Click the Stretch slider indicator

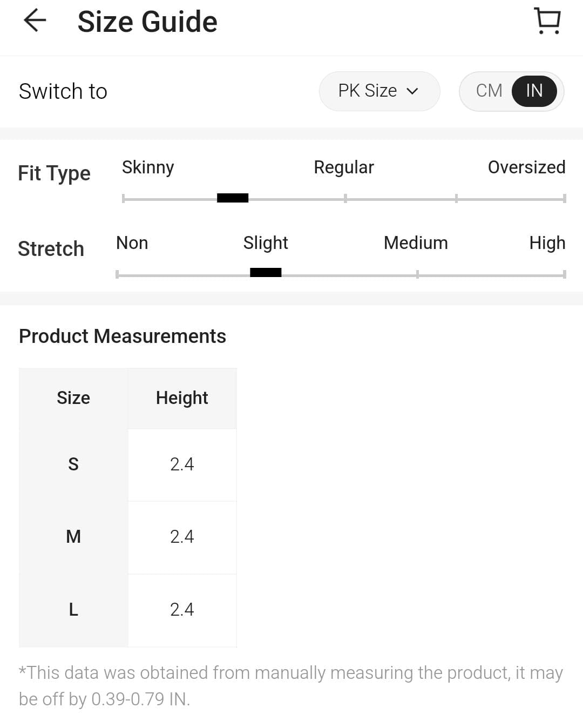pos(266,273)
